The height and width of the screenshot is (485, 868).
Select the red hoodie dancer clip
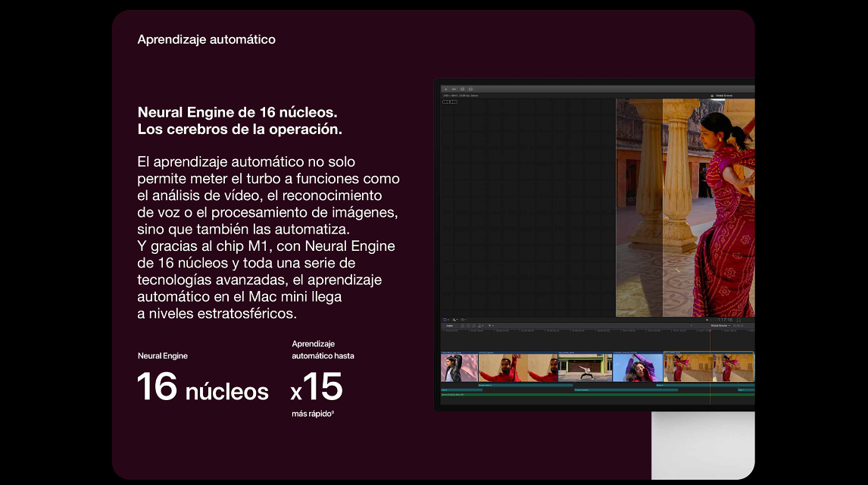pyautogui.click(x=518, y=367)
